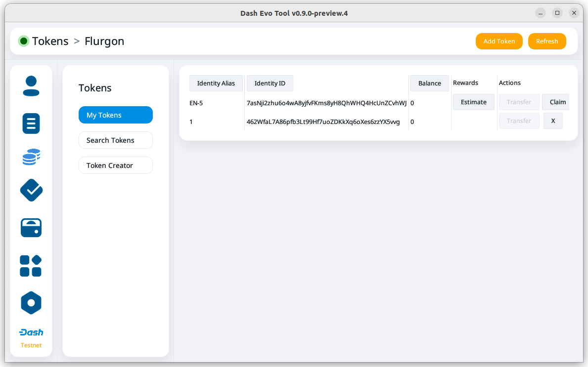588x367 pixels.
Task: Open the Contracts document icon in sidebar
Action: click(31, 123)
